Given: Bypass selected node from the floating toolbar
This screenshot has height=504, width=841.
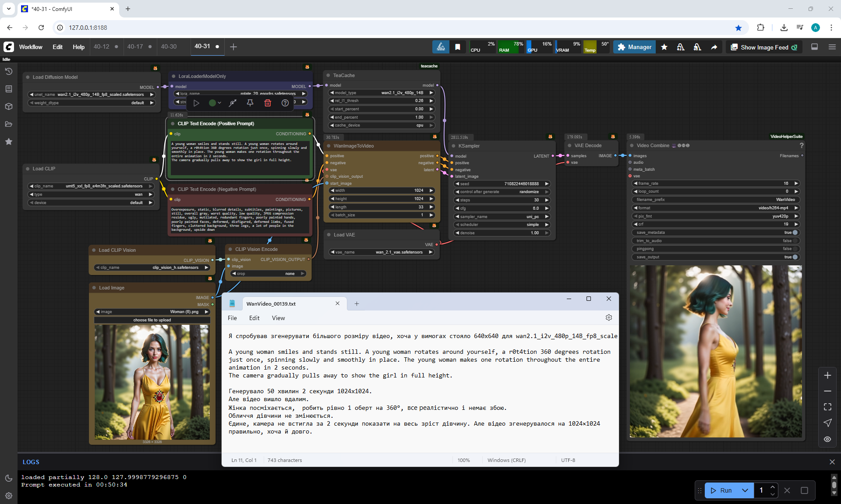Looking at the screenshot, I should 233,103.
